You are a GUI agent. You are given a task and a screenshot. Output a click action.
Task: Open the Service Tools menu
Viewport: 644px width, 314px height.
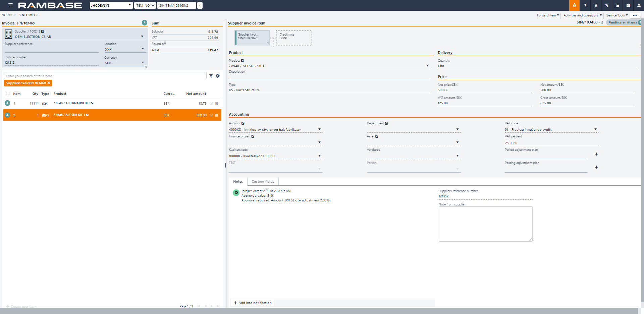coord(617,15)
